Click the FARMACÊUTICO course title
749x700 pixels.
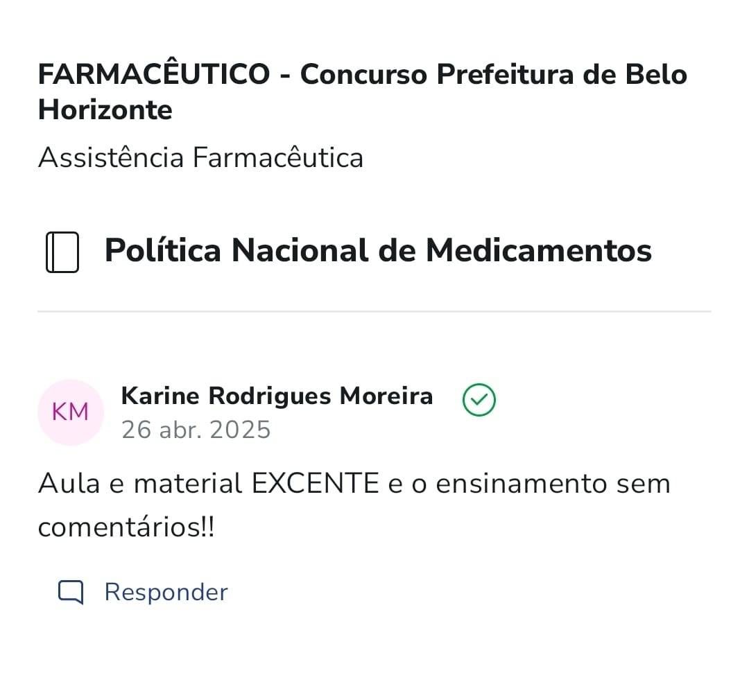[x=153, y=74]
